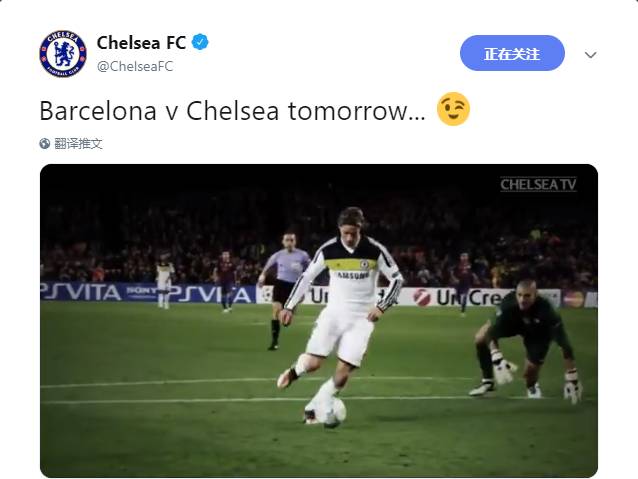Open Chelsea FC display name link
Image resolution: width=638 pixels, height=479 pixels.
click(x=141, y=42)
